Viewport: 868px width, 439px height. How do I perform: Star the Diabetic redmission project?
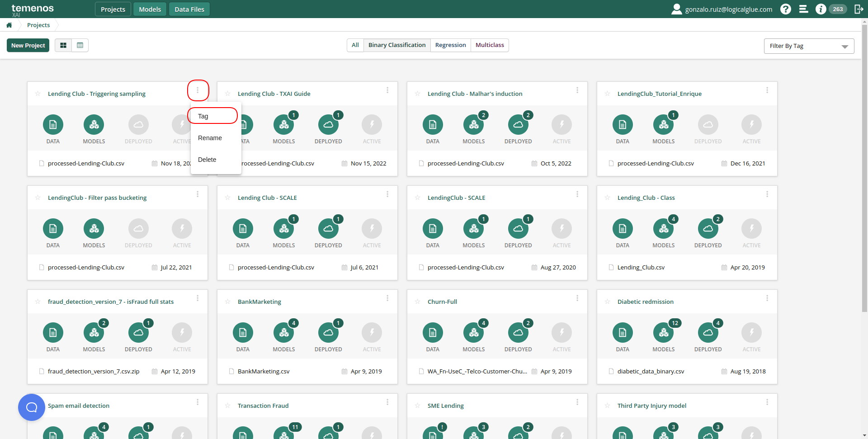pos(608,302)
